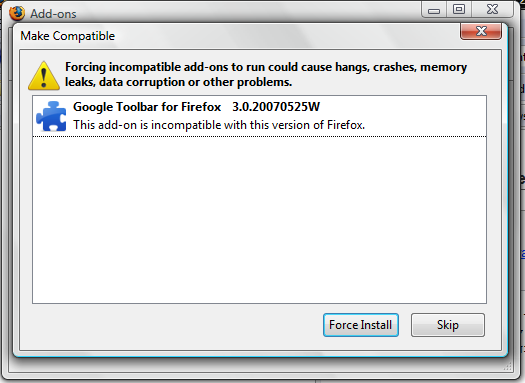The height and width of the screenshot is (383, 525).
Task: Choose the Skip button
Action: pyautogui.click(x=448, y=325)
